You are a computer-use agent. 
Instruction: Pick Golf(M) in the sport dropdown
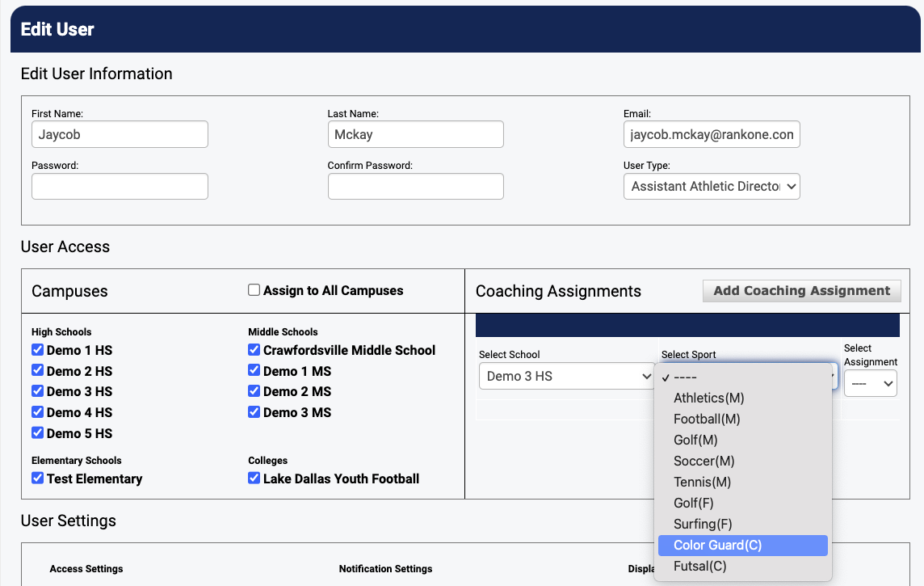click(742, 441)
